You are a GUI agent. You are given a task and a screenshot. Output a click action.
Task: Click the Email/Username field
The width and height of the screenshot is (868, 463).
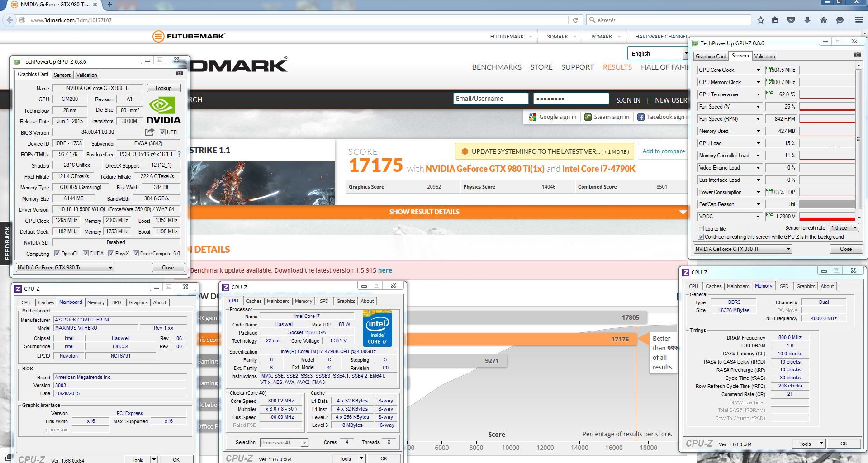click(x=491, y=99)
